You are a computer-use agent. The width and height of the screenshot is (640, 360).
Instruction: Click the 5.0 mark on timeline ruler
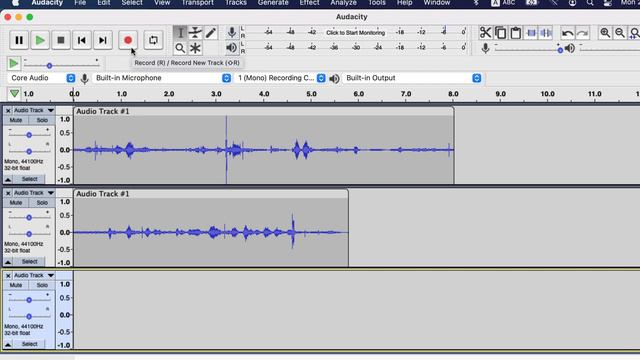pos(311,94)
